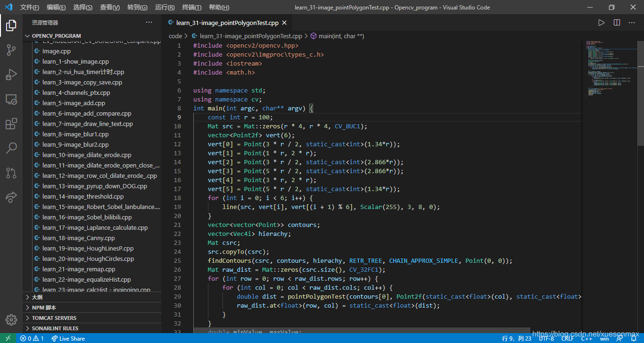
Task: Click the feedback icon in status bar
Action: click(x=619, y=338)
